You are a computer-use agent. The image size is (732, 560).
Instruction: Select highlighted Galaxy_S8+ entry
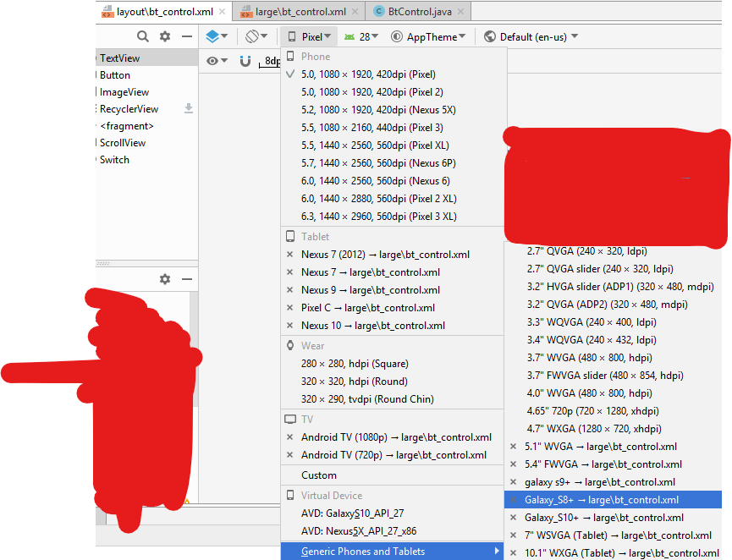(x=614, y=500)
